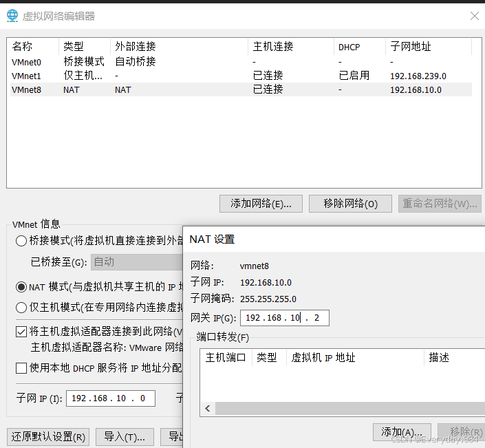Image resolution: width=485 pixels, height=448 pixels.
Task: Click the port forwarding horizontal scrollbar track
Action: pos(350,408)
